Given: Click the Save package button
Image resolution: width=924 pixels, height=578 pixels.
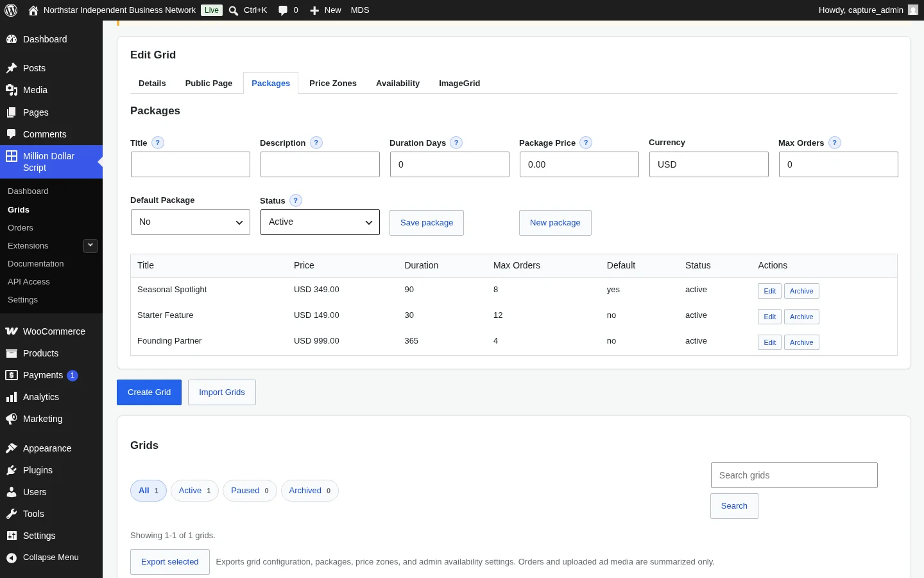Looking at the screenshot, I should tap(427, 223).
